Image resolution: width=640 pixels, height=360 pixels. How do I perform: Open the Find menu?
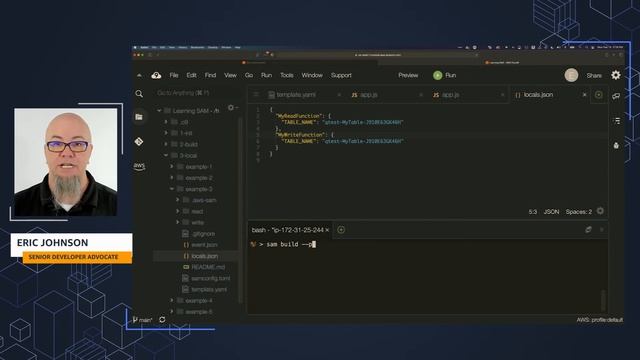[210, 75]
